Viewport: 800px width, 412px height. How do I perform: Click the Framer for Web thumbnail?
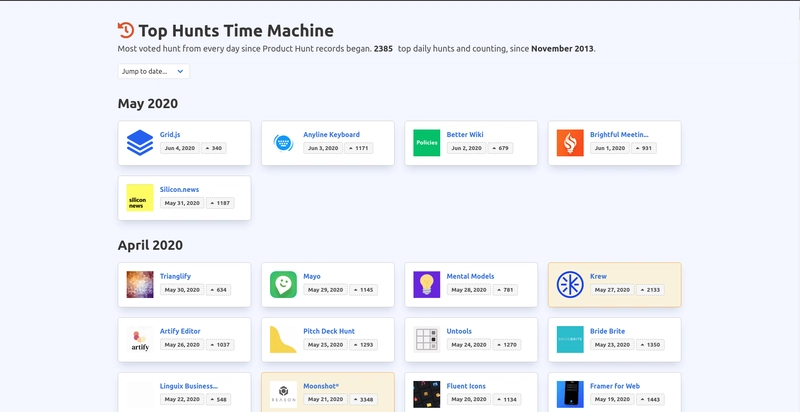pos(570,395)
